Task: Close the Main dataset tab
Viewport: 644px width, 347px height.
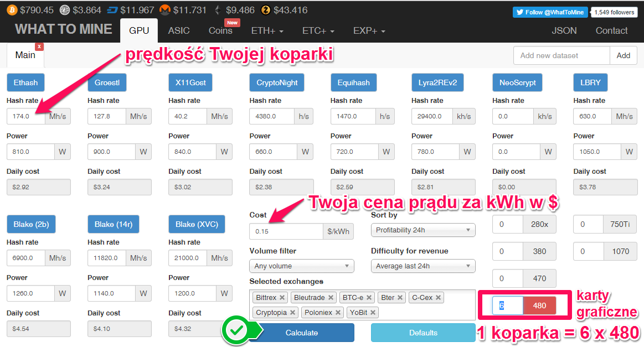Action: click(39, 47)
